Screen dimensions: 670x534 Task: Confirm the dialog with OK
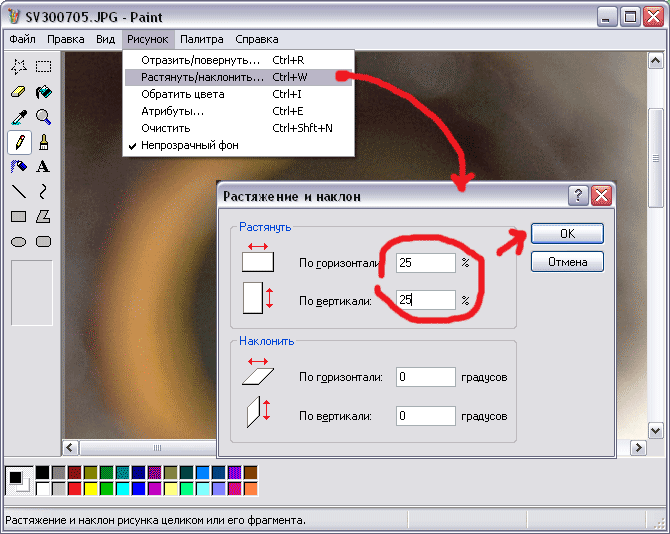567,233
